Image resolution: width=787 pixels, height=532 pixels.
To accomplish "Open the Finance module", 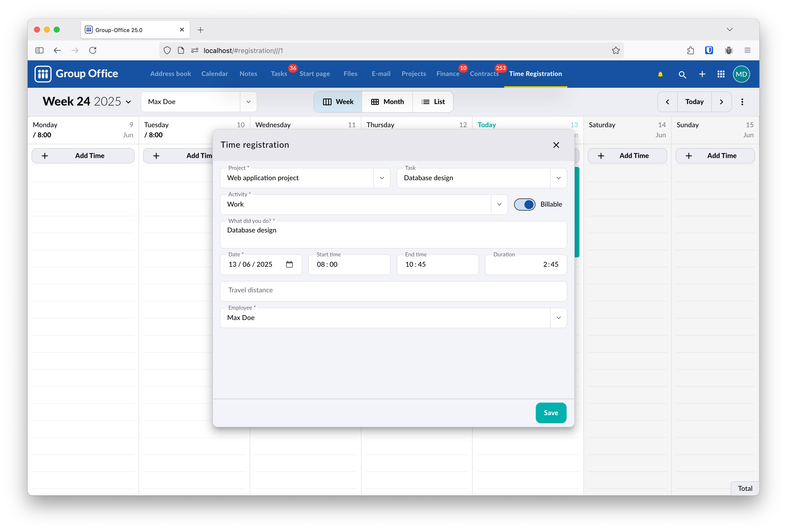I will click(x=448, y=74).
